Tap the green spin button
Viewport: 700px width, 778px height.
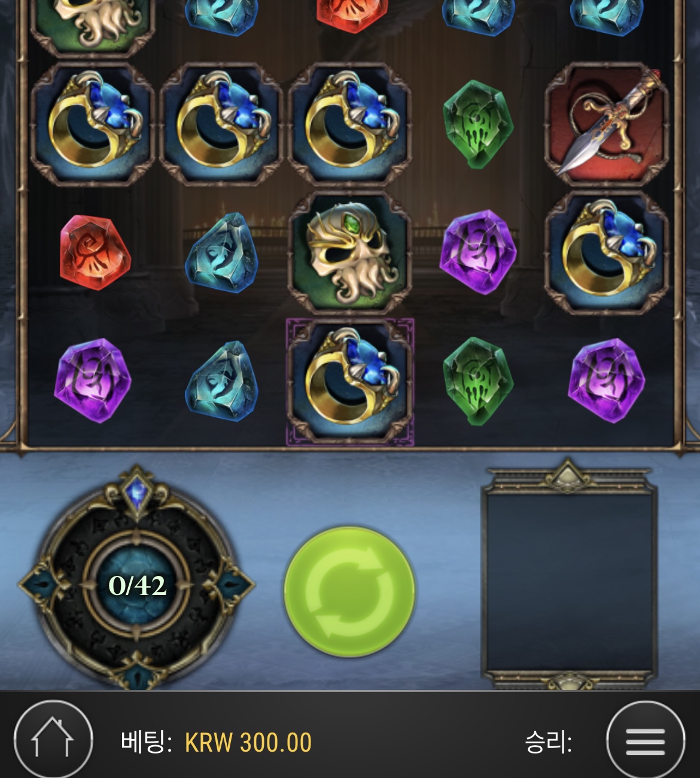[349, 591]
